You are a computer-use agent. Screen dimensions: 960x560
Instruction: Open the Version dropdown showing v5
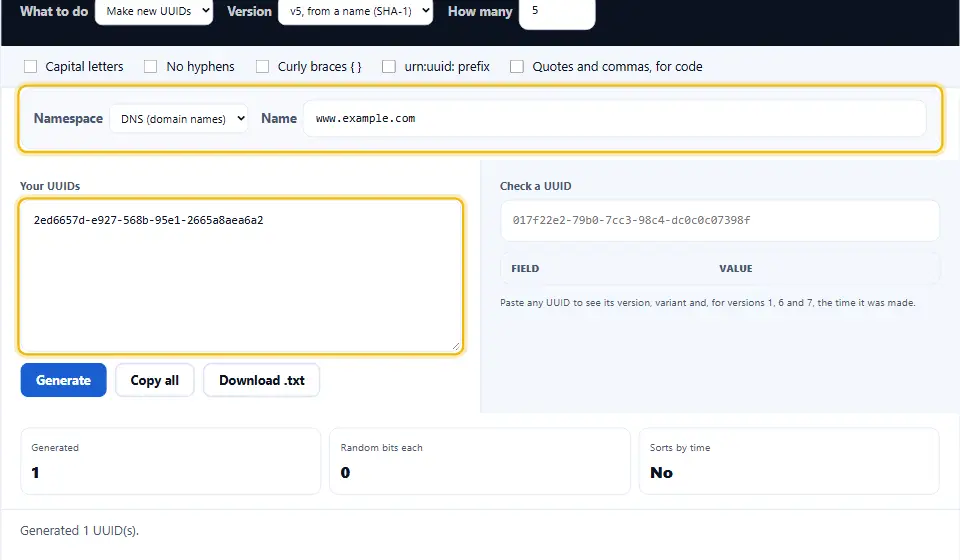(x=355, y=11)
